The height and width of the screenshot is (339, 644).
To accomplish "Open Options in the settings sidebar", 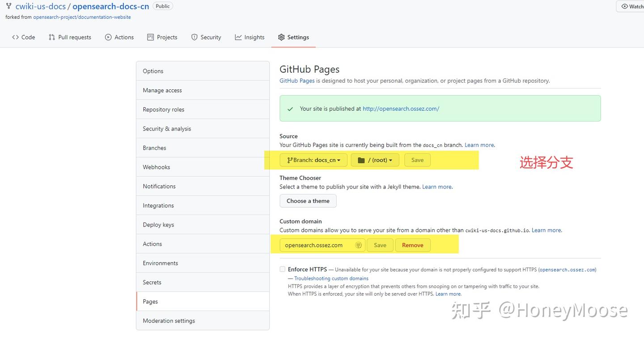I will [x=203, y=71].
